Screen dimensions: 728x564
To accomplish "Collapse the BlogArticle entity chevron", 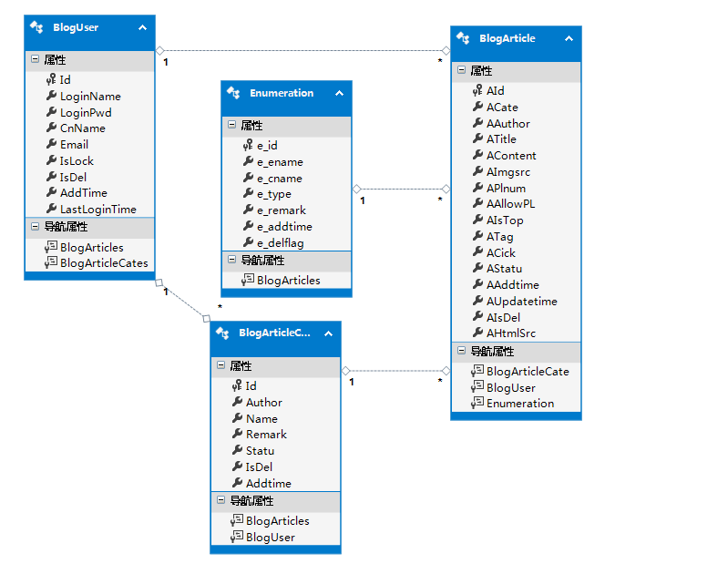I will point(569,39).
